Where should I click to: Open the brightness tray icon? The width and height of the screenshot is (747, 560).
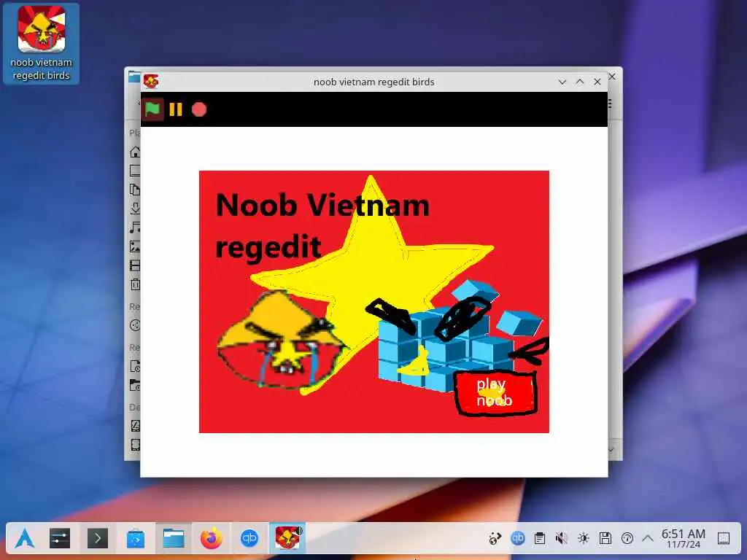584,539
